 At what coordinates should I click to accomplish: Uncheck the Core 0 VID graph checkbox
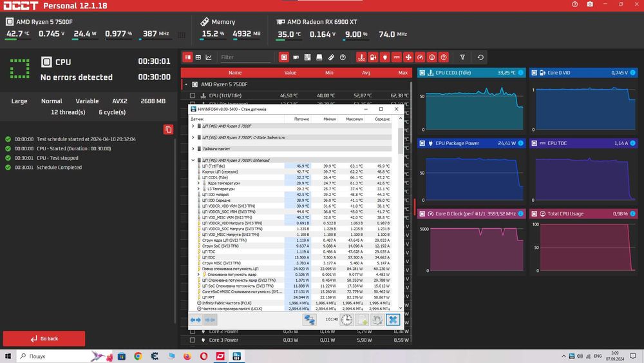(x=534, y=73)
